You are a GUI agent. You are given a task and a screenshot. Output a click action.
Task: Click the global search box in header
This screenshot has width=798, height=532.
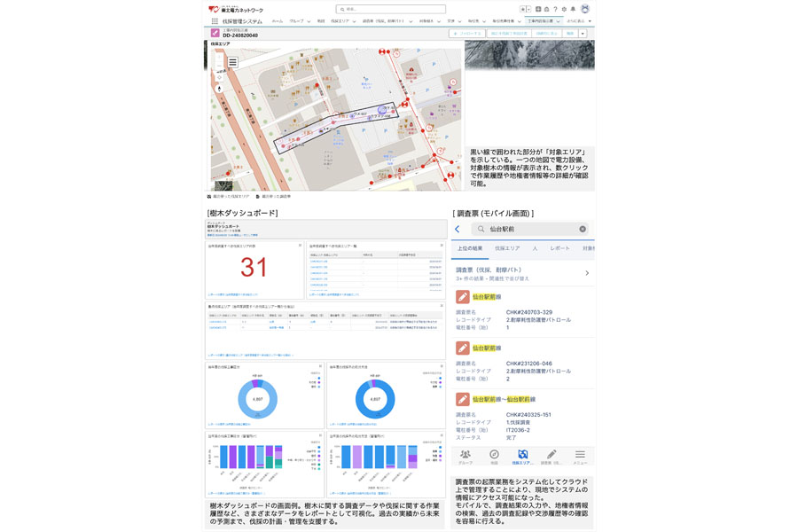click(391, 9)
